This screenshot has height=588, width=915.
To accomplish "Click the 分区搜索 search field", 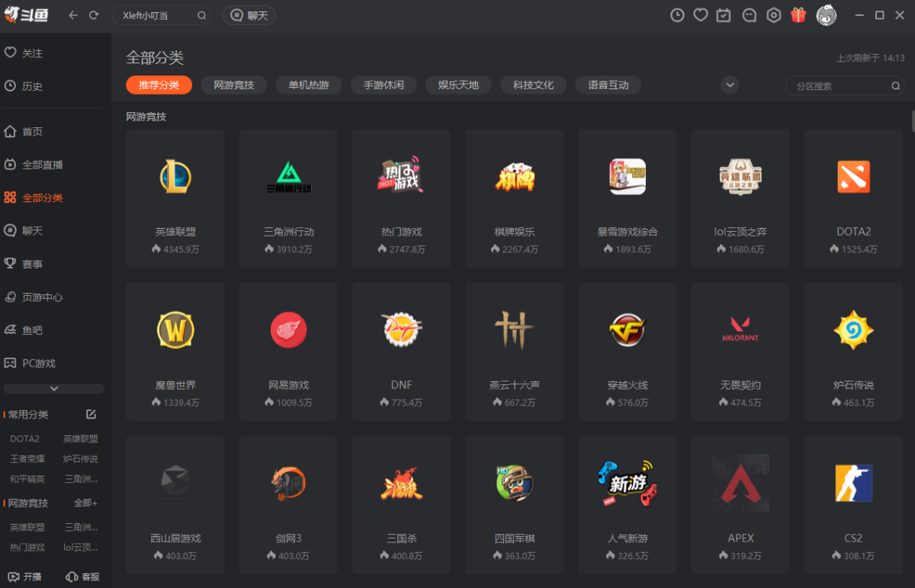I will [839, 86].
